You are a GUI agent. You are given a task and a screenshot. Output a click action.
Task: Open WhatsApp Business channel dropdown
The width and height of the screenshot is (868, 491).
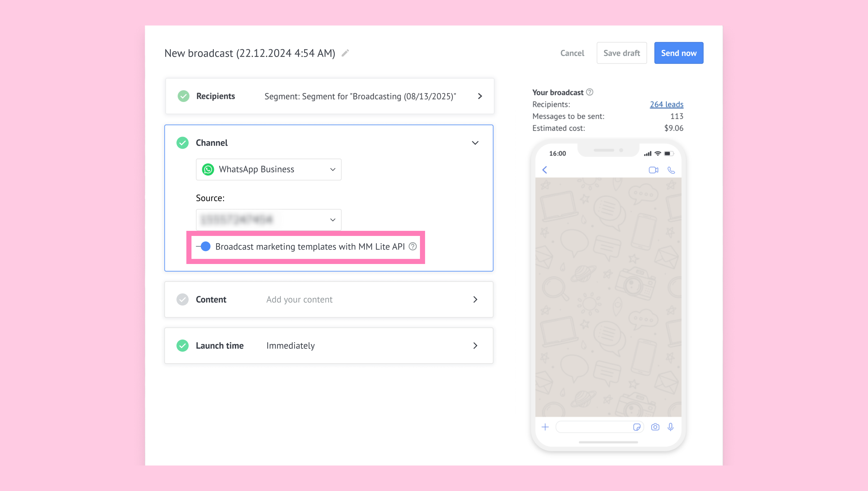coord(269,169)
